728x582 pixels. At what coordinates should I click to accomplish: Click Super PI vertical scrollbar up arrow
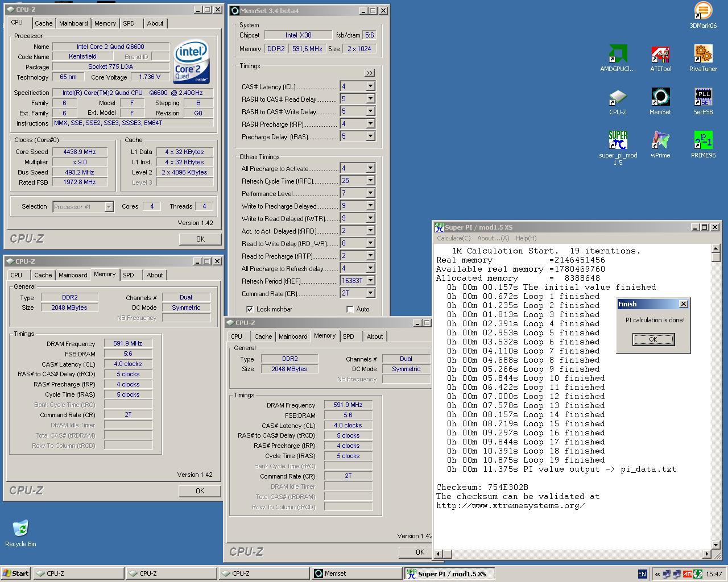716,248
